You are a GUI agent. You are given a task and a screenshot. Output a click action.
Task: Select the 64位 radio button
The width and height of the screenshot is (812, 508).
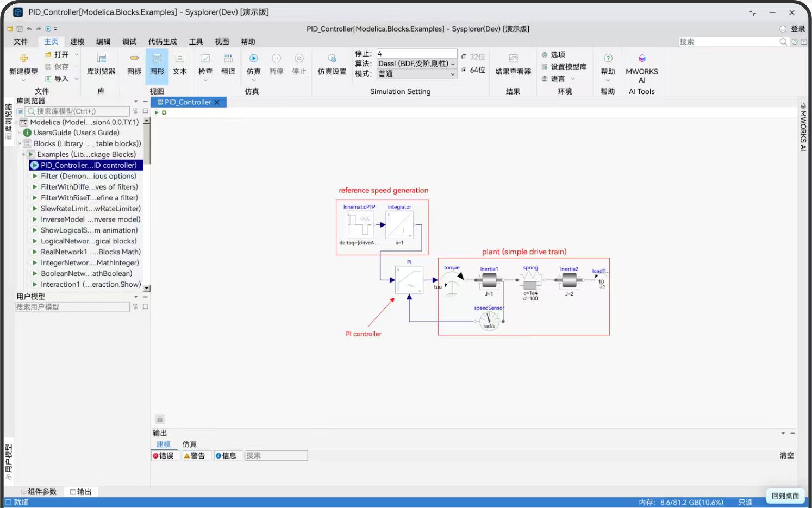(x=464, y=70)
